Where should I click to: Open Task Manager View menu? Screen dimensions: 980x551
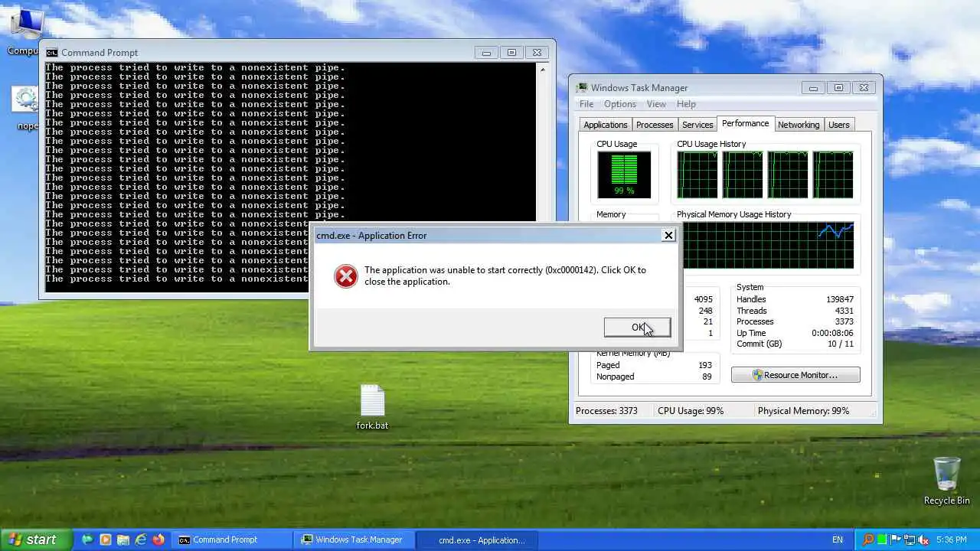tap(656, 104)
